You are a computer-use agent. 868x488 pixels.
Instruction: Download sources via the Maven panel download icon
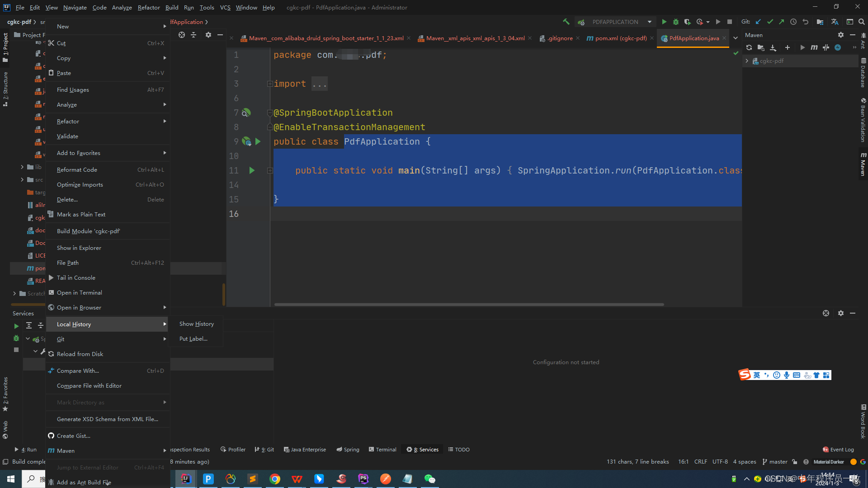coord(773,48)
